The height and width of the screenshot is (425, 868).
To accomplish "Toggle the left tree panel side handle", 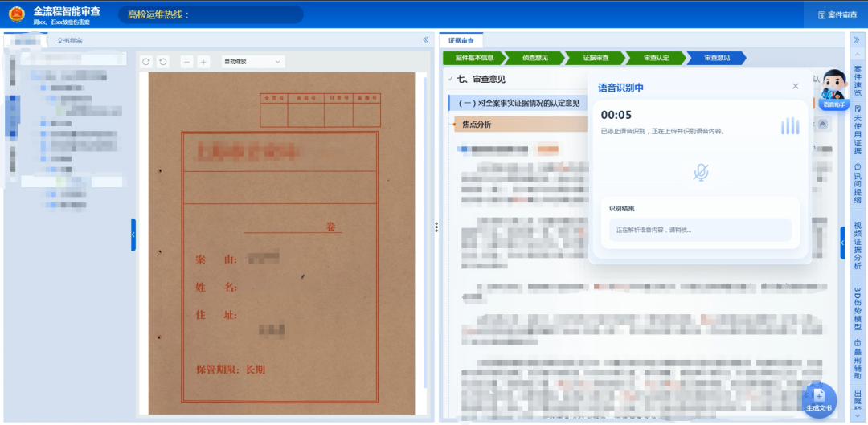I will 133,235.
